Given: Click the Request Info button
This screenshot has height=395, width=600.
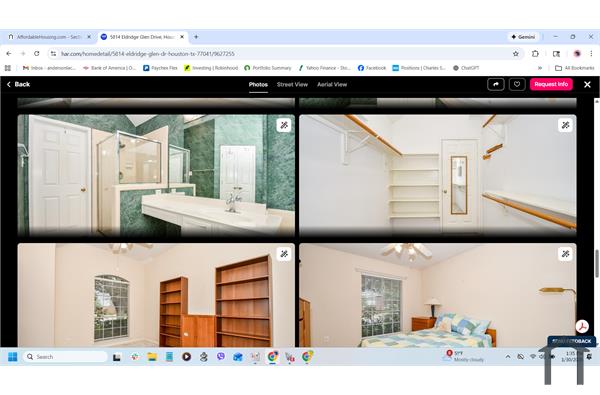Looking at the screenshot, I should tap(551, 84).
